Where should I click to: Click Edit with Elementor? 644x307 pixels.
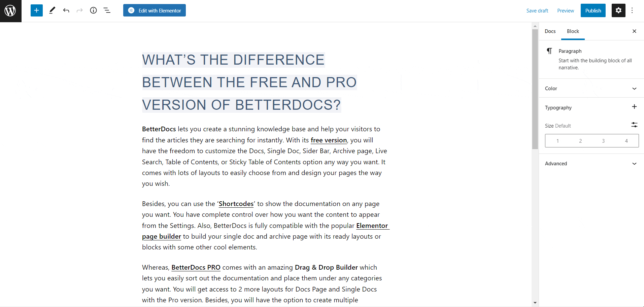[x=154, y=10]
